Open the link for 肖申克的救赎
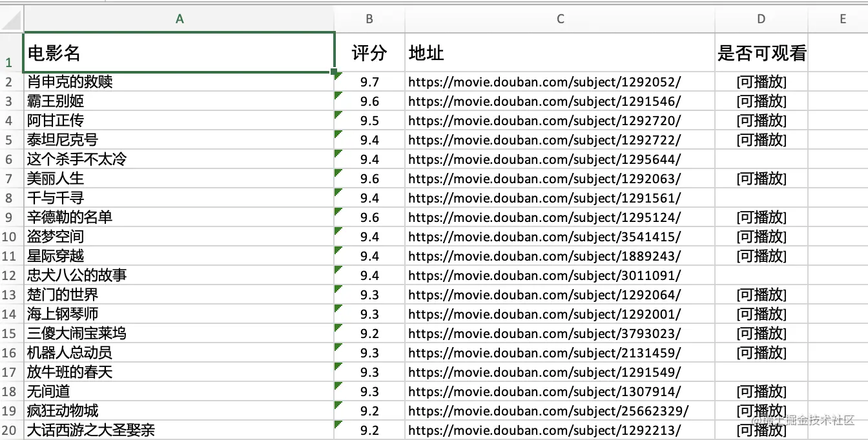The width and height of the screenshot is (868, 440). (544, 82)
